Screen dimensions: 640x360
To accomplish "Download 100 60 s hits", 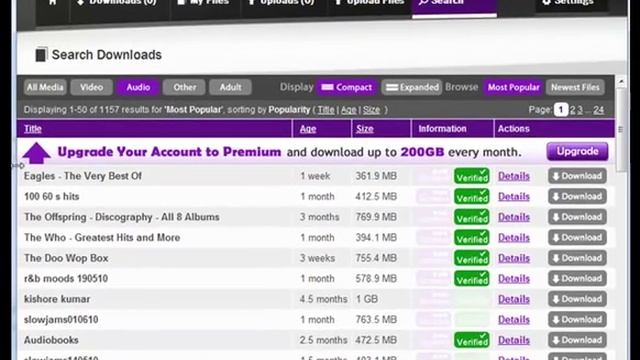I will pyautogui.click(x=577, y=196).
